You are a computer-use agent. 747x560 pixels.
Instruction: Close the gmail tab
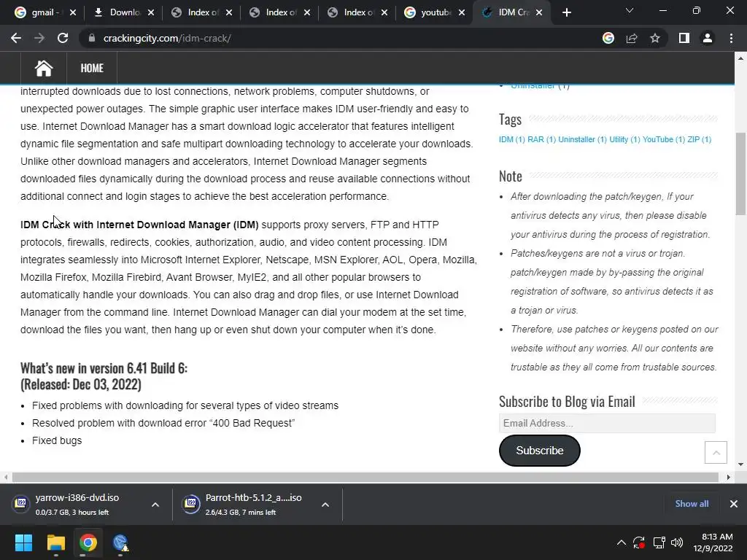(72, 12)
